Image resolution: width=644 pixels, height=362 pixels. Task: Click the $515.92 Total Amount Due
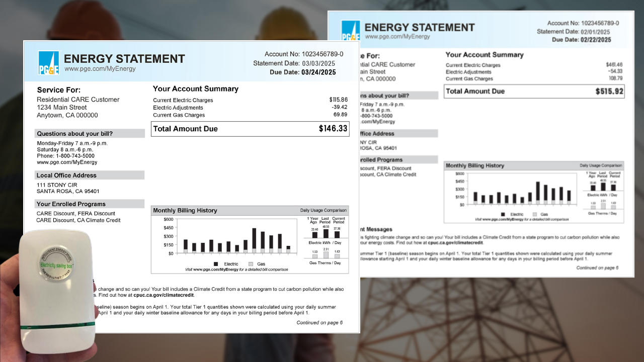[x=609, y=92]
